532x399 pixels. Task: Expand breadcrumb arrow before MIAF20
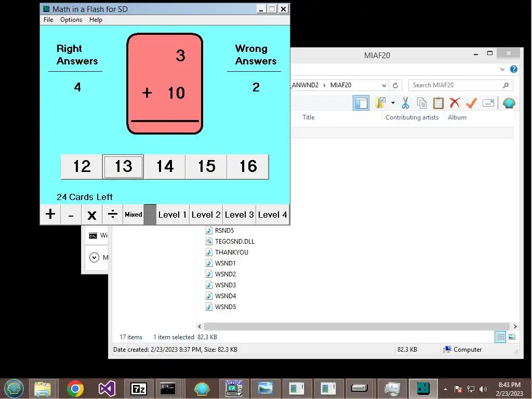(324, 85)
